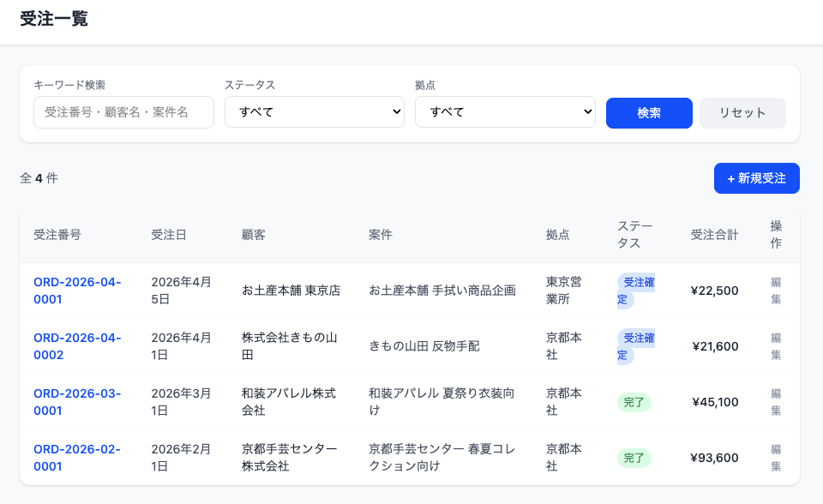Click 編集 for order ORD-2026-04-0002
The image size is (823, 504).
776,346
